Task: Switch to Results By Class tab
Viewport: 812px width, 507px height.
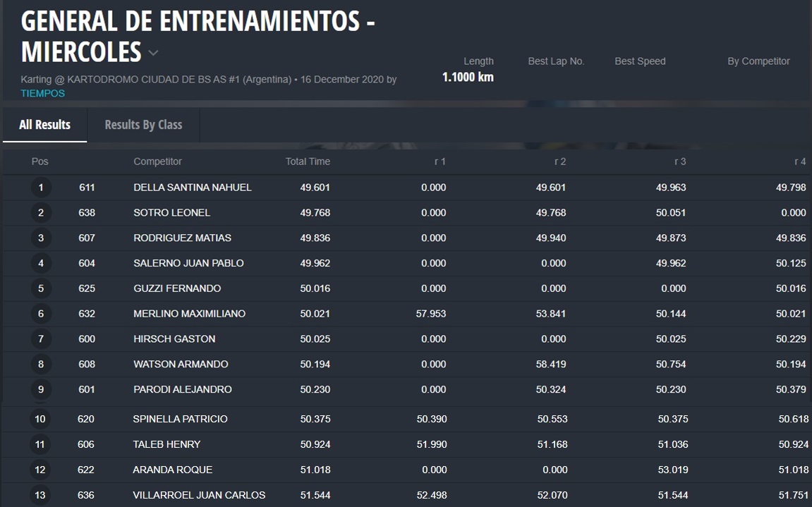Action: coord(143,125)
